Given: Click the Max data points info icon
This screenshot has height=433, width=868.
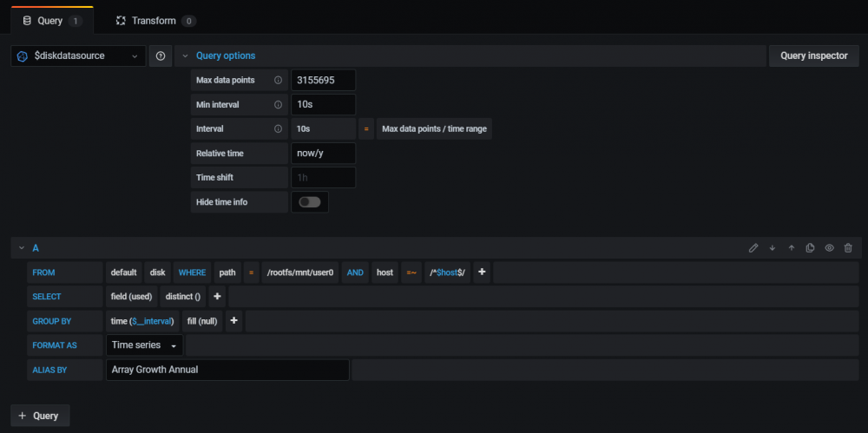Looking at the screenshot, I should coord(278,81).
